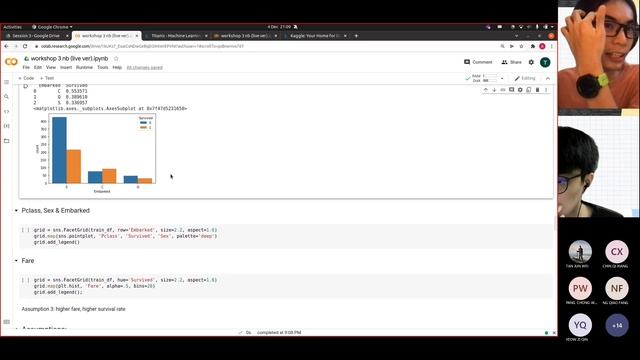Open the File menu

26,67
